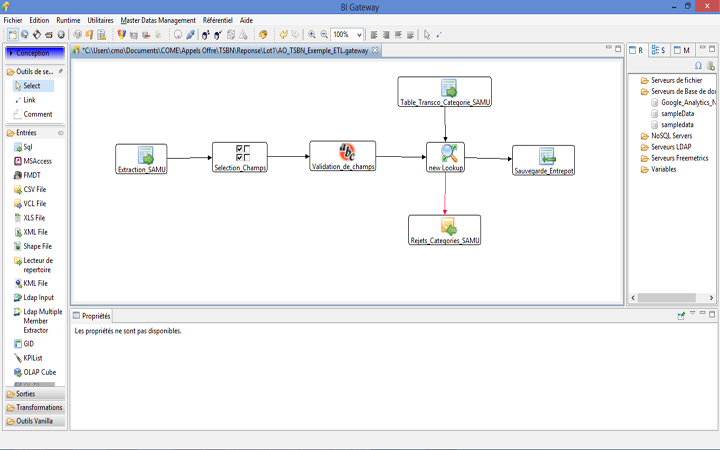Select the Ldap Input tool
This screenshot has height=450, width=720.
[34, 298]
